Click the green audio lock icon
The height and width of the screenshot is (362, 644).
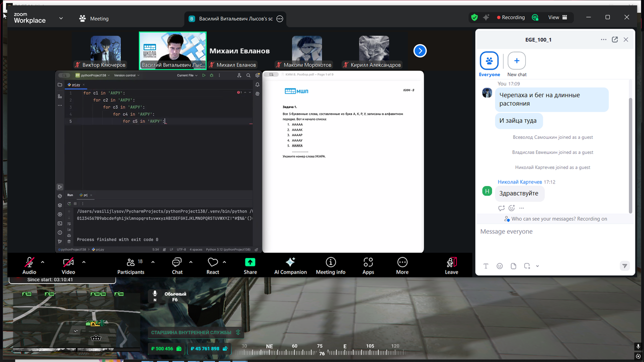coord(535,17)
